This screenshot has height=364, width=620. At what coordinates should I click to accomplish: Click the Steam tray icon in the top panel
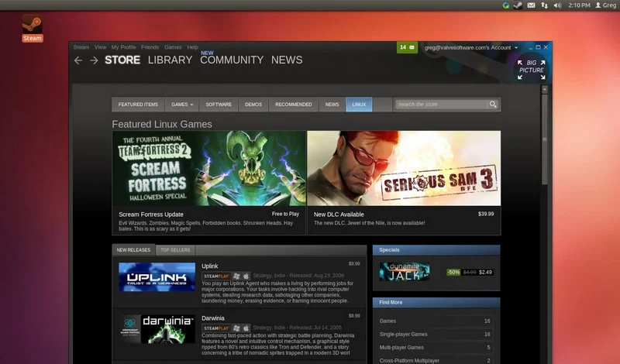click(x=518, y=5)
